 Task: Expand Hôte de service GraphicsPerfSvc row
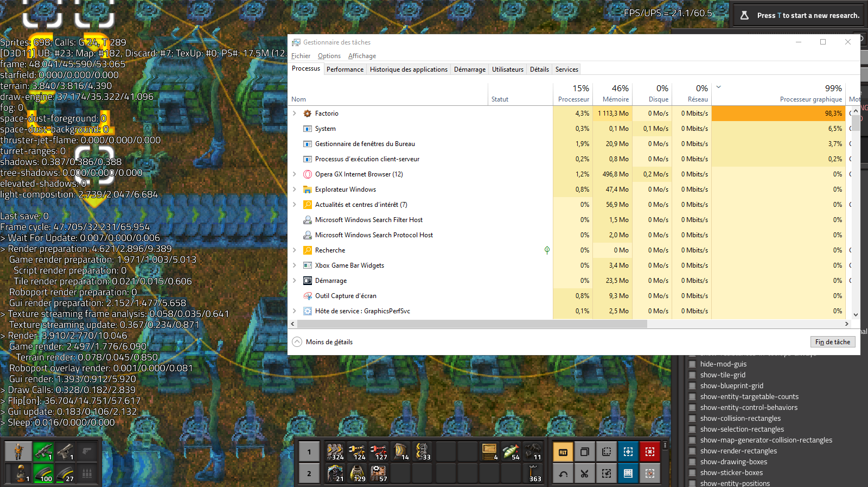(x=295, y=311)
